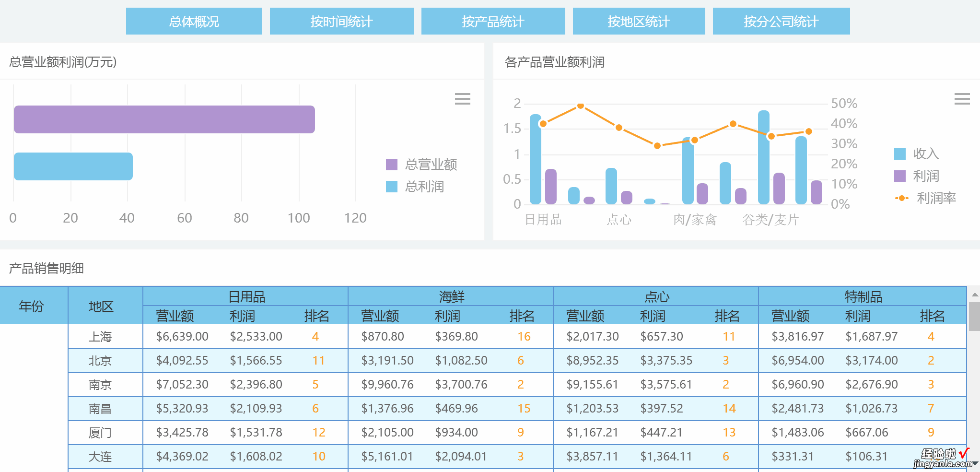Click cell value $3,857.11
980x472 pixels.
tap(593, 457)
